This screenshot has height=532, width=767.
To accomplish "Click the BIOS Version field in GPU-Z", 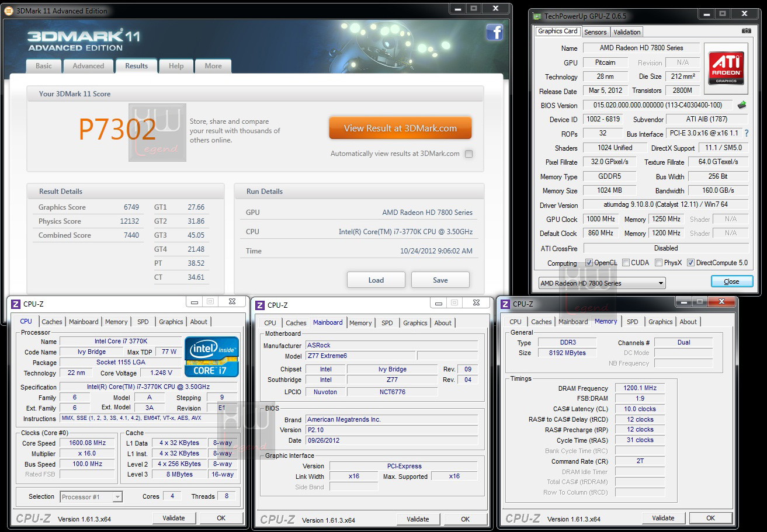I will pyautogui.click(x=658, y=106).
